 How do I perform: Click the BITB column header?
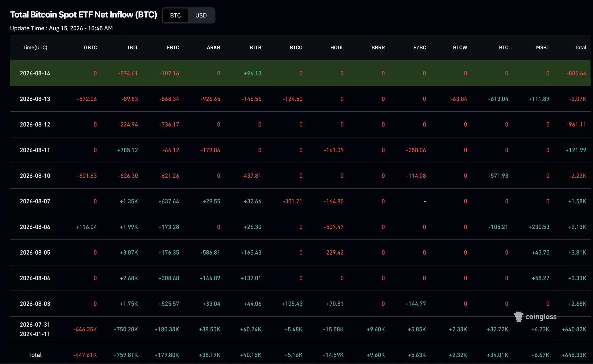[255, 47]
